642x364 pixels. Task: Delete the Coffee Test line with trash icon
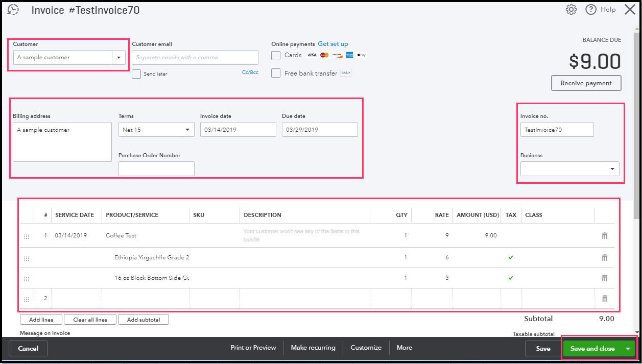pos(605,236)
